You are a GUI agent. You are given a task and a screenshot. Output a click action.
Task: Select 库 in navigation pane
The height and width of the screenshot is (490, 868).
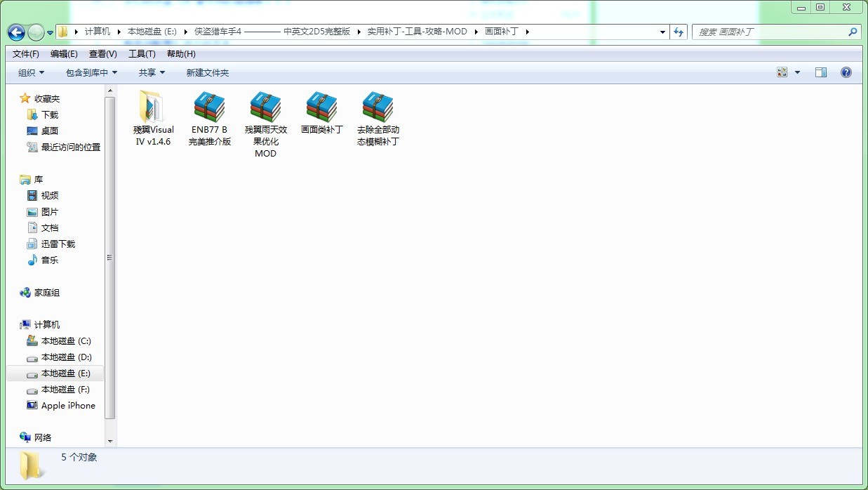[39, 179]
